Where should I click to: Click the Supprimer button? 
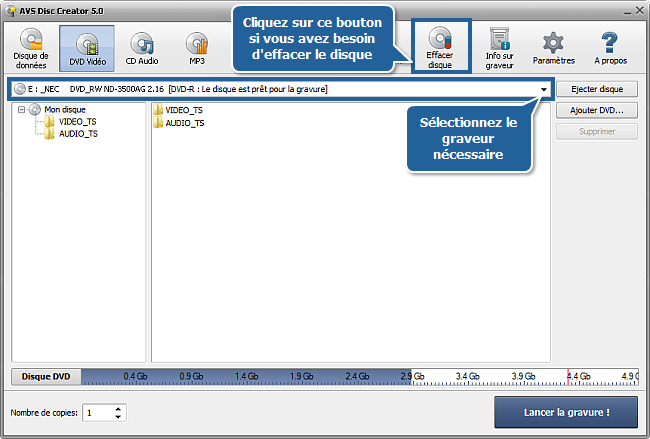[597, 131]
